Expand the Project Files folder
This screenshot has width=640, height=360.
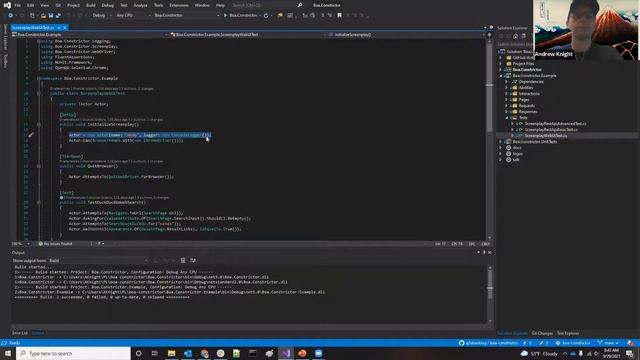click(x=501, y=64)
